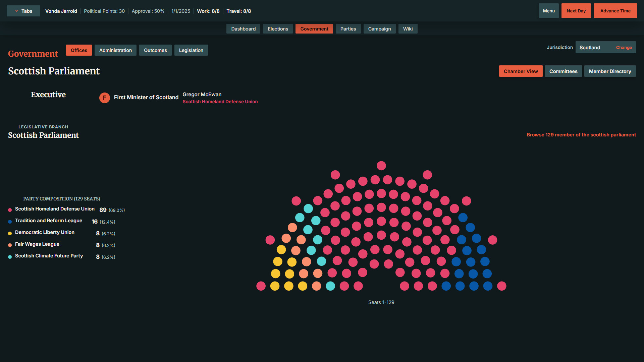This screenshot has width=644, height=362.
Task: Select the topmost seat dot in chamber
Action: coord(381,166)
